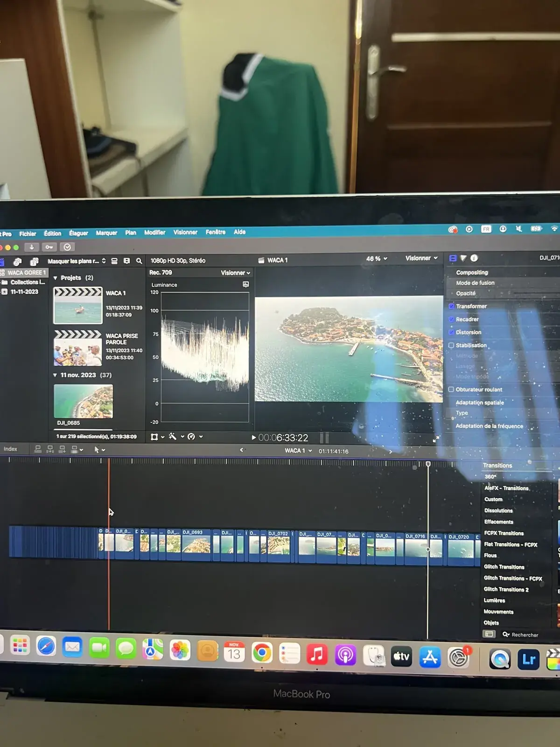The width and height of the screenshot is (560, 747).
Task: Toggle the Transformer checkbox
Action: [451, 306]
